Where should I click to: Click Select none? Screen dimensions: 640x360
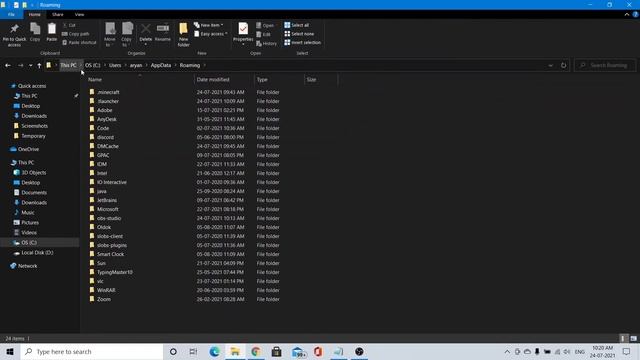(x=299, y=34)
